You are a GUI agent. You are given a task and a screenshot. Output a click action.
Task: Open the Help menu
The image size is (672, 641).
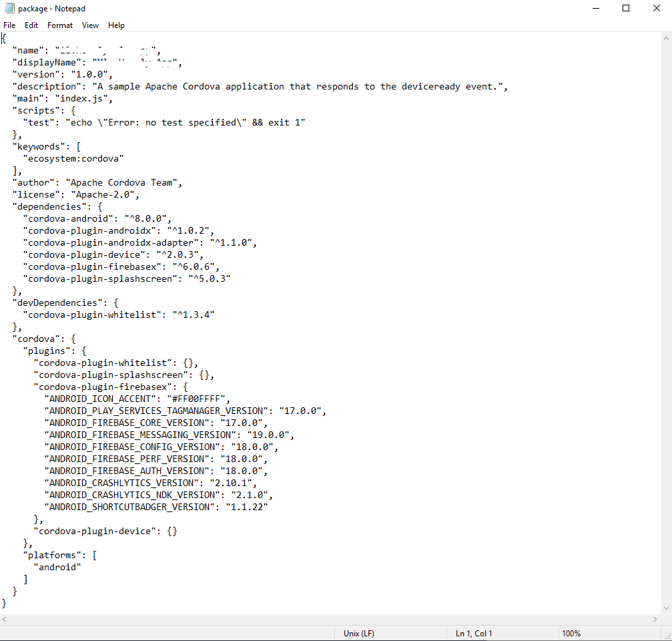tap(115, 25)
